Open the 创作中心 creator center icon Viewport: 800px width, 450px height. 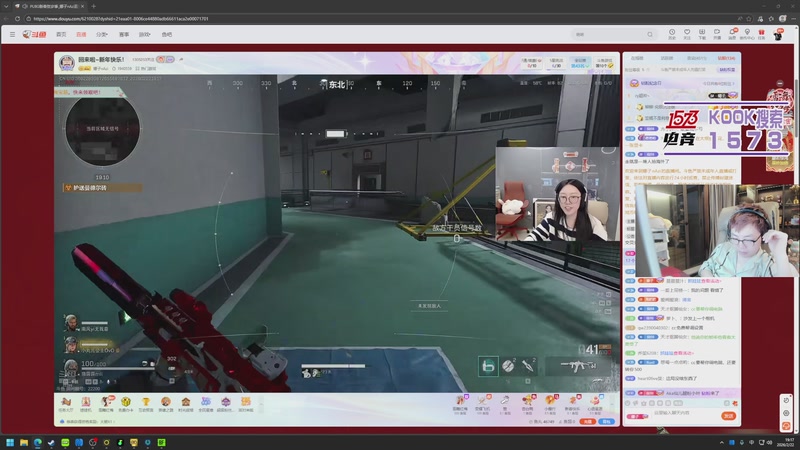coord(747,34)
